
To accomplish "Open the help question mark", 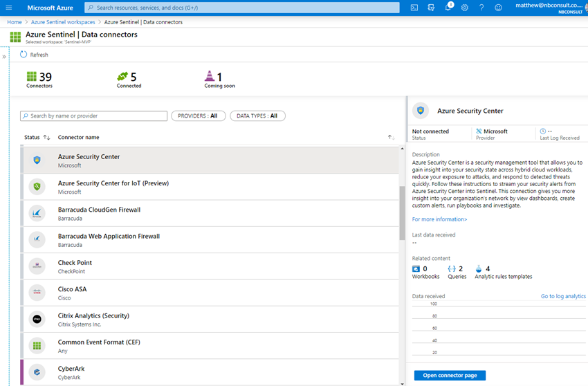I will click(x=481, y=8).
